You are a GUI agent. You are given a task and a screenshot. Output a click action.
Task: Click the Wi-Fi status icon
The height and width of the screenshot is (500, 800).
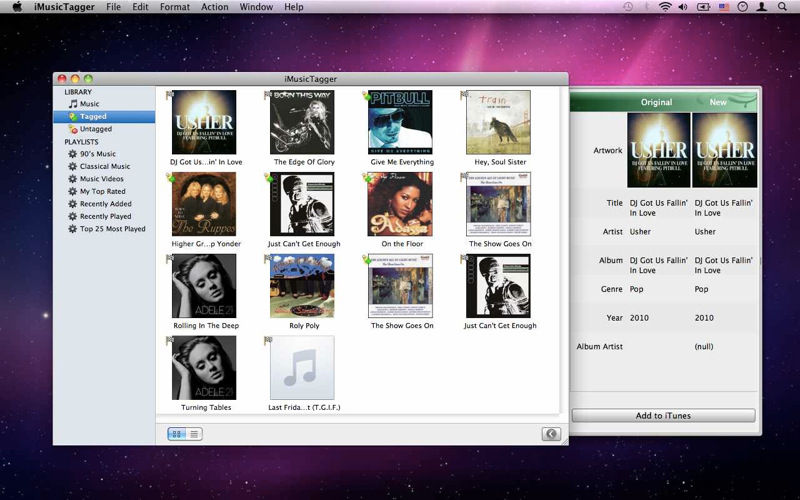[x=664, y=7]
